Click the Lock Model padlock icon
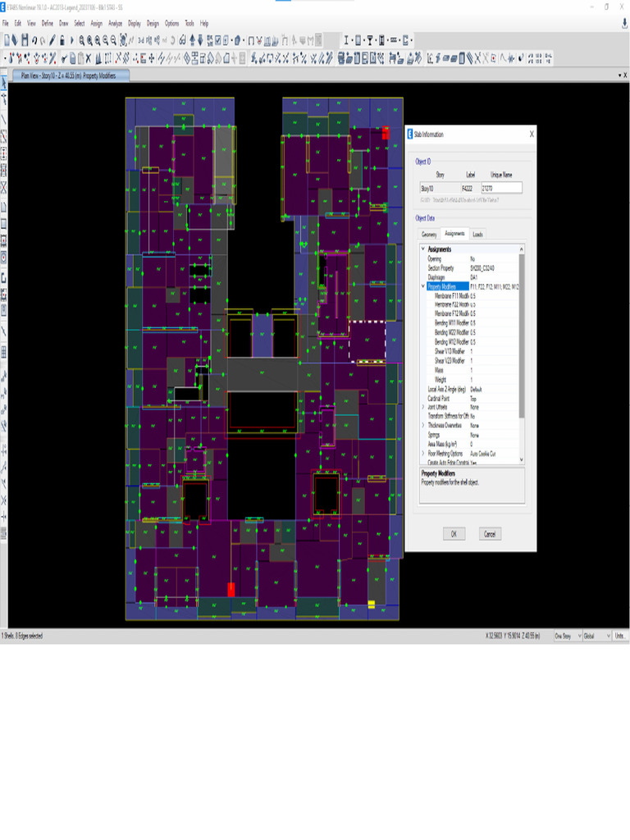The height and width of the screenshot is (840, 630). click(62, 39)
